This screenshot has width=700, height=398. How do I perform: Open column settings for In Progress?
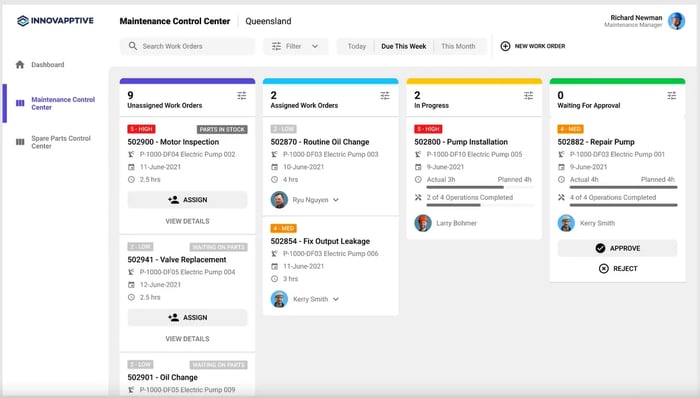529,95
